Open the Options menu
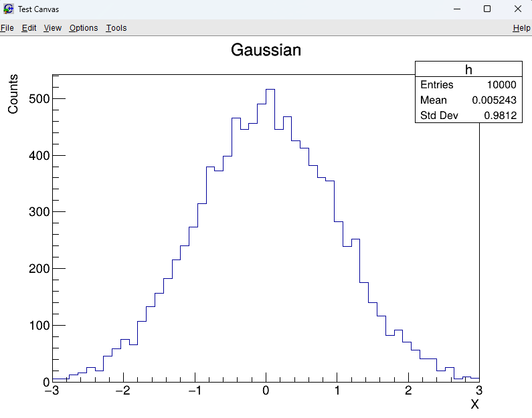 point(84,28)
